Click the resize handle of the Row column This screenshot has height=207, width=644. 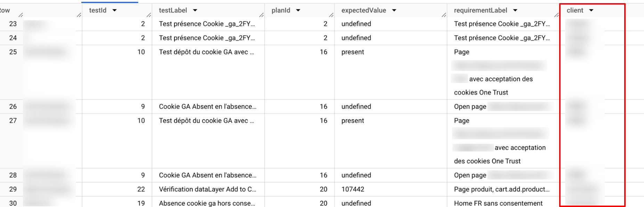[21, 15]
